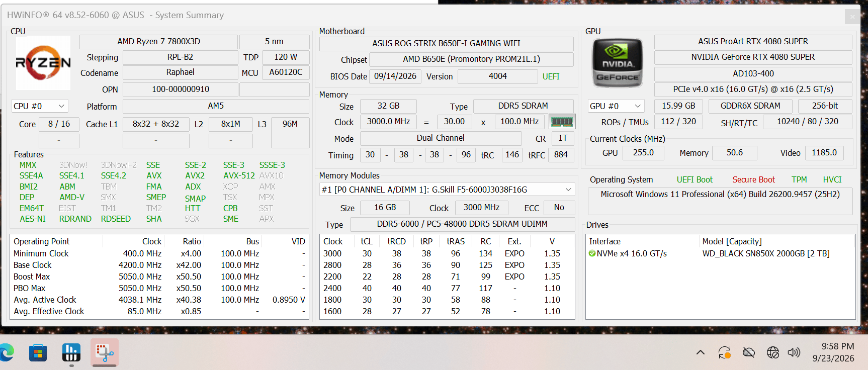Open the CPU #0 selector dropdown

pyautogui.click(x=40, y=106)
